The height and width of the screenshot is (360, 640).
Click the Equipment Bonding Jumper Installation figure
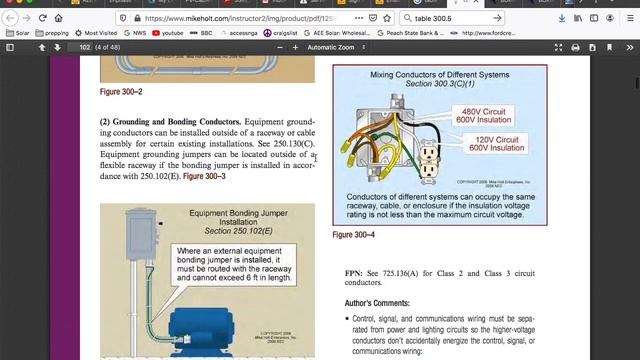coord(207,281)
